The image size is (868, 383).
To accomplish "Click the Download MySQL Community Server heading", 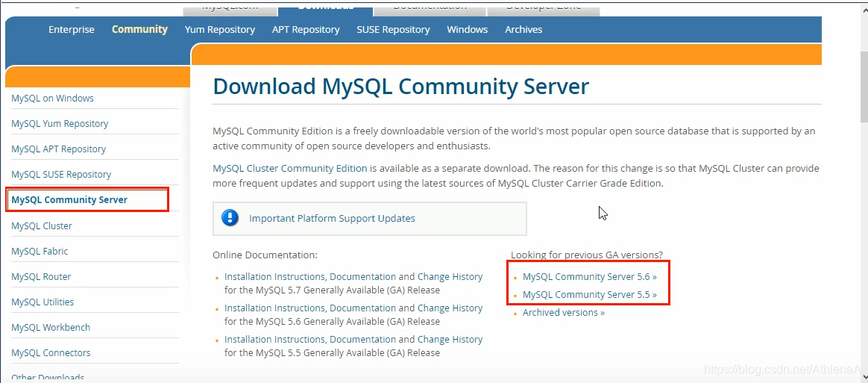I will (x=400, y=87).
